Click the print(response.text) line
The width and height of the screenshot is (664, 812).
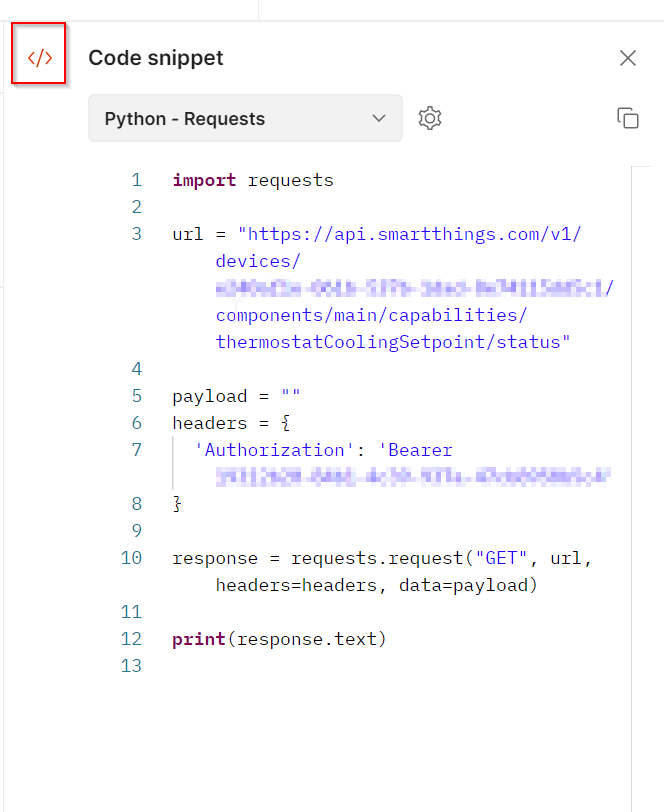pyautogui.click(x=279, y=638)
